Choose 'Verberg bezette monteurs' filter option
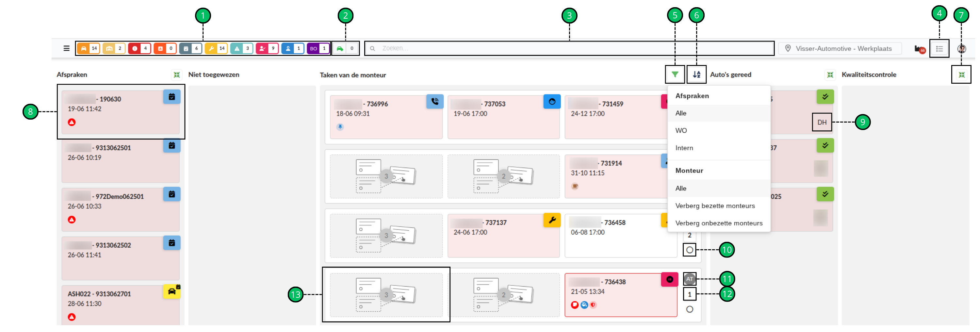This screenshot has height=332, width=980. click(x=715, y=206)
